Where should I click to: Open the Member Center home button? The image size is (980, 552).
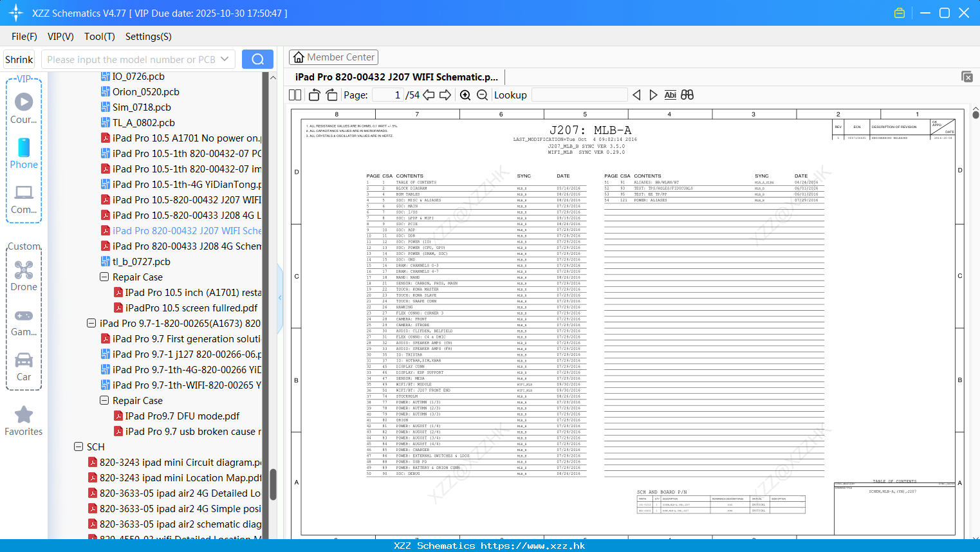333,57
